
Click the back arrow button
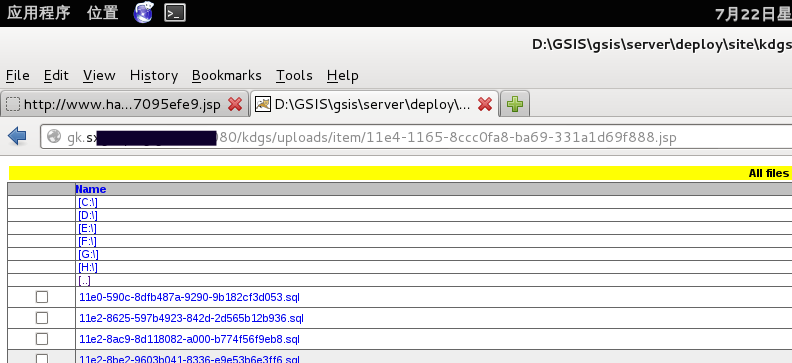[18, 136]
